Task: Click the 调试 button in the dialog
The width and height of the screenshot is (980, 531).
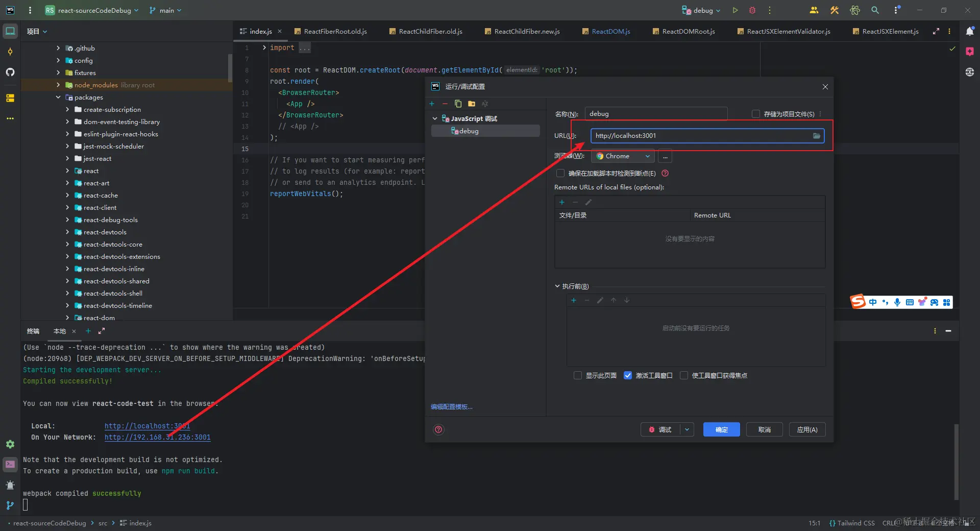Action: (x=660, y=429)
